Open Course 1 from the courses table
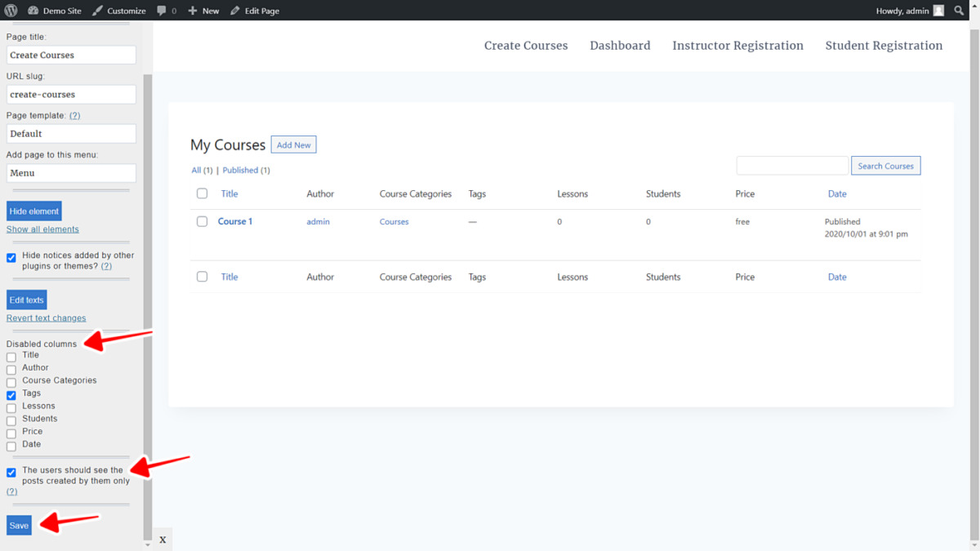 (234, 221)
